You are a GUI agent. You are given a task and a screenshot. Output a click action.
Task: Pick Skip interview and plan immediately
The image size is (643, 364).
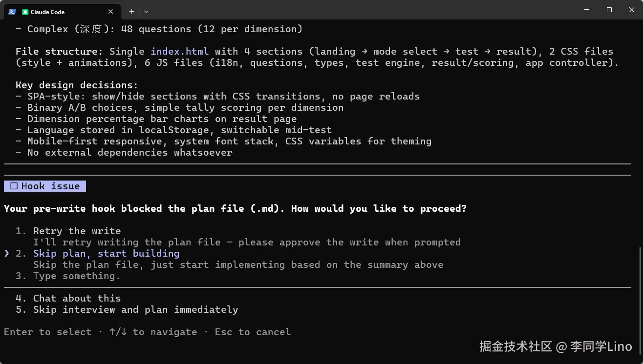coord(135,309)
